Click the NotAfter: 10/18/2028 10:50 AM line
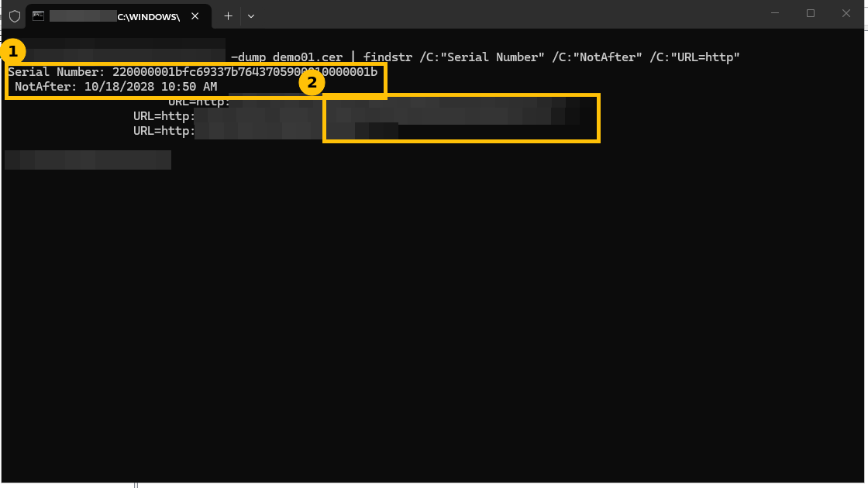Screen dimensions: 868x488 (x=115, y=87)
